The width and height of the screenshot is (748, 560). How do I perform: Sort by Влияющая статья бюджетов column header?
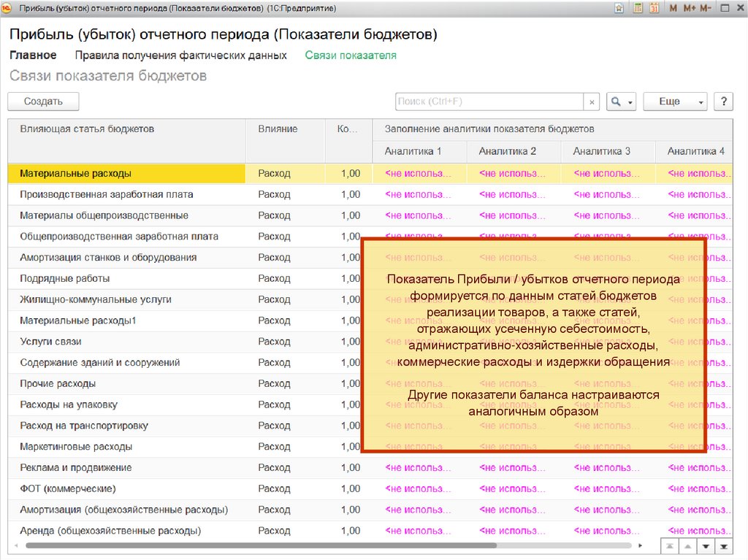point(87,129)
